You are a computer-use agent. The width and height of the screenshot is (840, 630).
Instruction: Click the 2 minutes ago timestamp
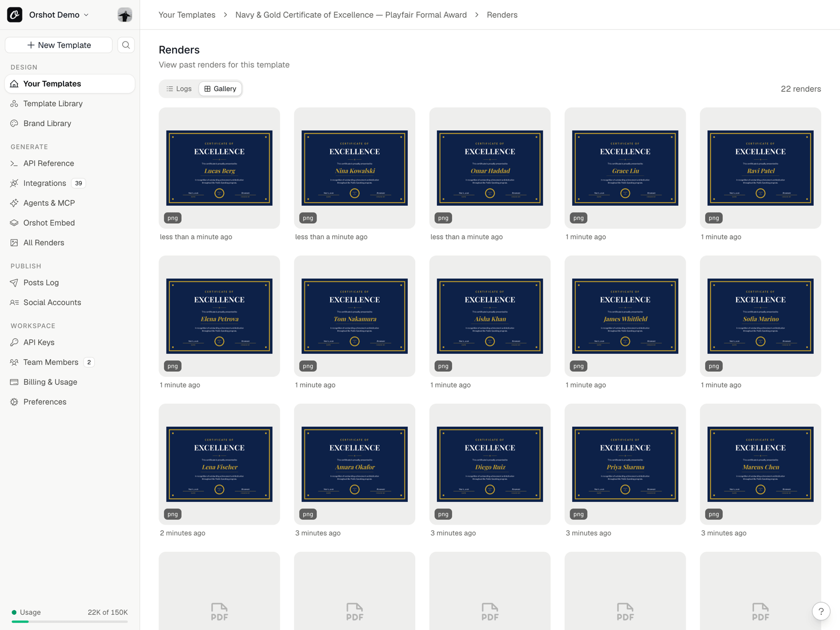[183, 533]
